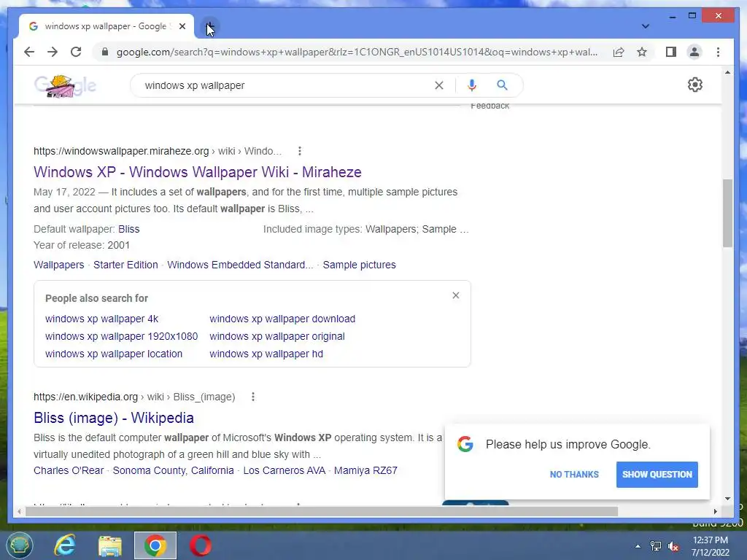The height and width of the screenshot is (560, 747).
Task: Open File Explorer from taskbar
Action: click(109, 545)
